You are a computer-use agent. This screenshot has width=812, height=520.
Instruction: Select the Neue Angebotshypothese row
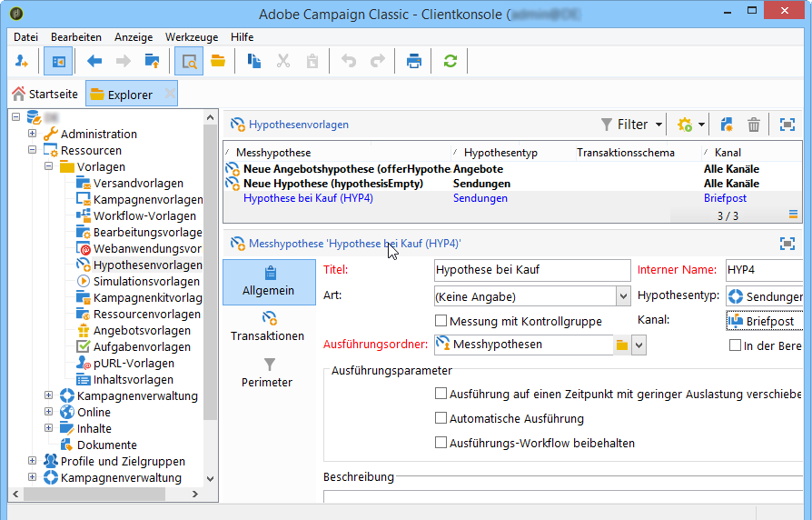point(511,169)
